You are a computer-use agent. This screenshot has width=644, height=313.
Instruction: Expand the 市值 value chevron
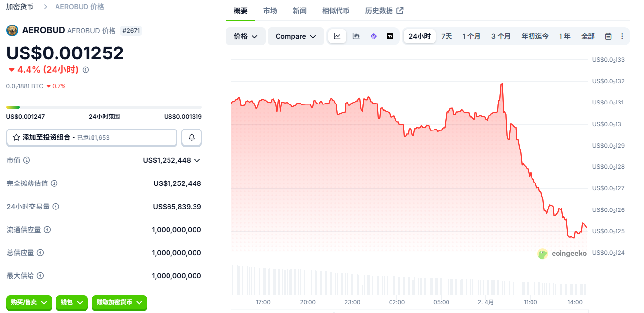(197, 160)
